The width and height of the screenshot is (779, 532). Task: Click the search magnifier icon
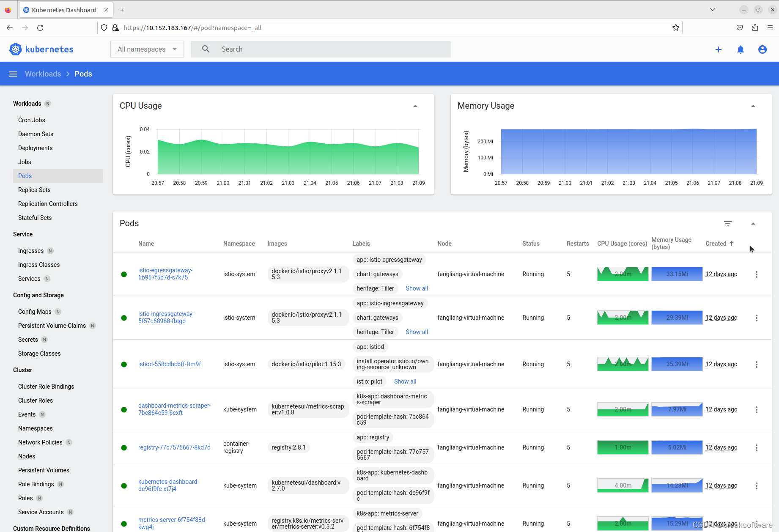pos(206,49)
